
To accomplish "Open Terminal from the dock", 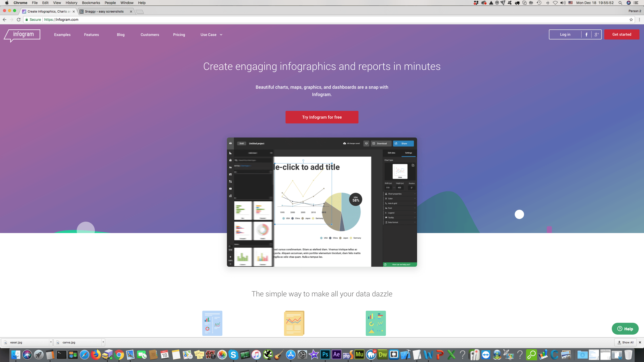I will pos(61,355).
